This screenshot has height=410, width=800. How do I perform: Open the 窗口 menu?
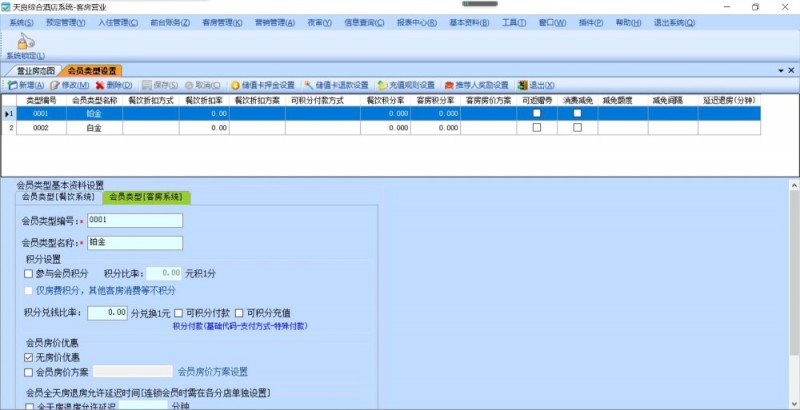coord(553,22)
